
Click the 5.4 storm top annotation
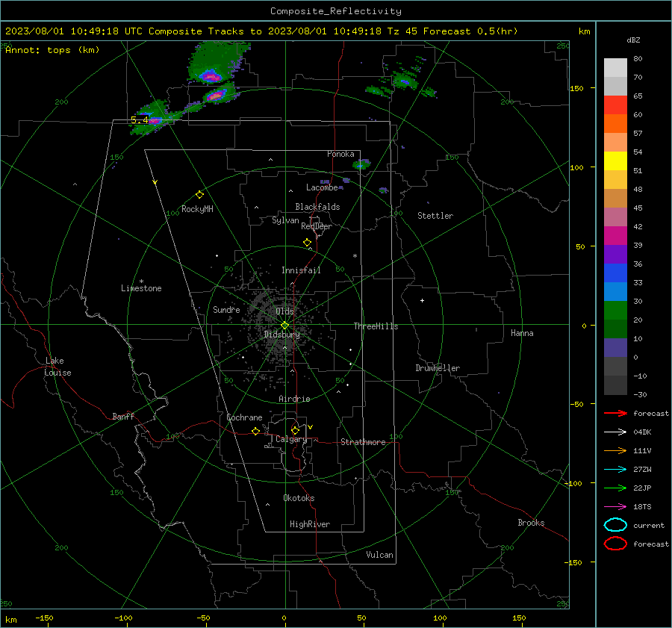click(x=140, y=120)
